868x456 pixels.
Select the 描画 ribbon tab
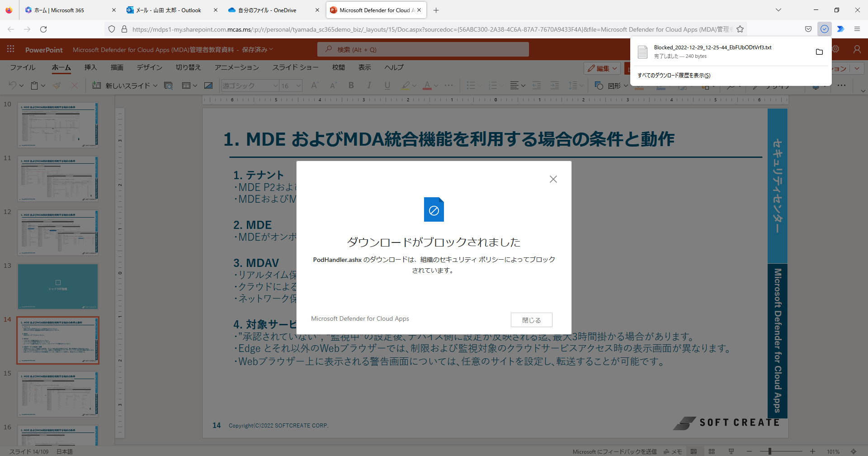[x=117, y=67]
